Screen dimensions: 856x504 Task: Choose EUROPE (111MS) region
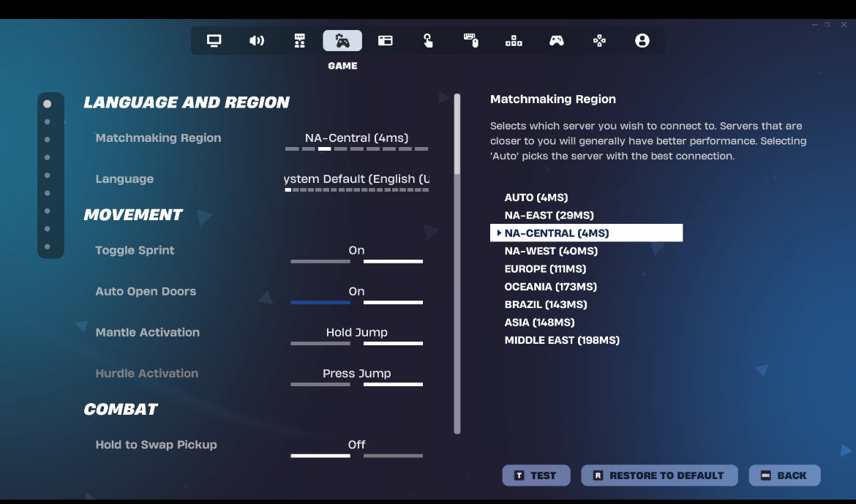[545, 268]
